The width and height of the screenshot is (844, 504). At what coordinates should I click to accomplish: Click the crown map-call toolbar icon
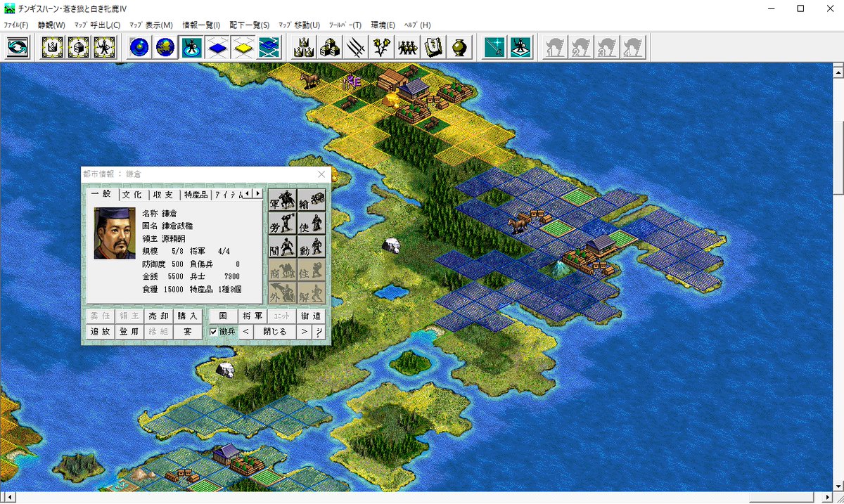point(53,47)
